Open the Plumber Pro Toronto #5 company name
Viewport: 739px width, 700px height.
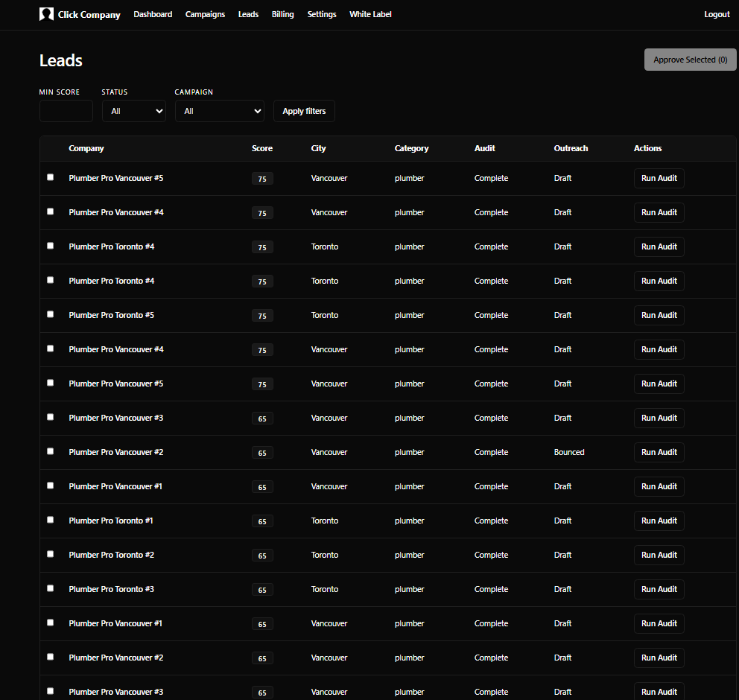[111, 315]
